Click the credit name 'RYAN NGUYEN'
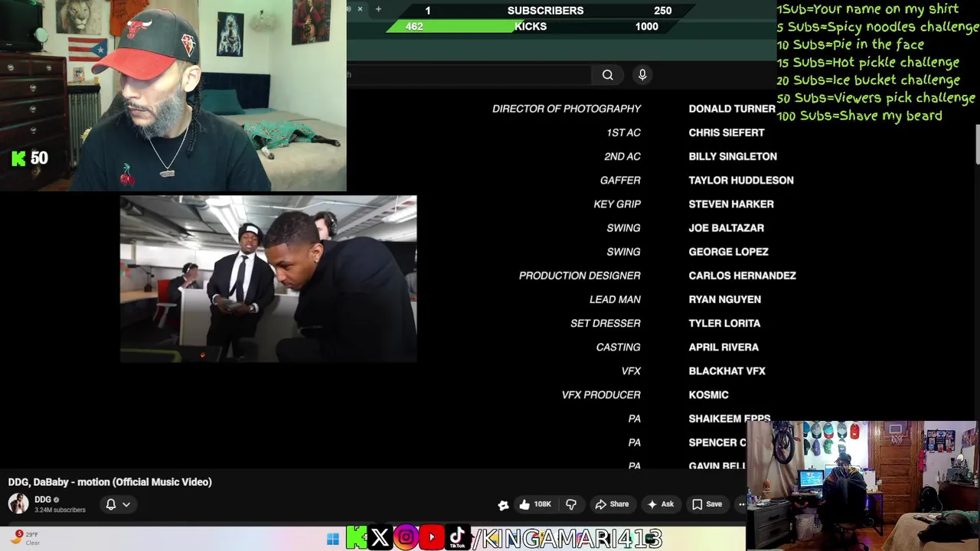The image size is (980, 551). [x=724, y=299]
